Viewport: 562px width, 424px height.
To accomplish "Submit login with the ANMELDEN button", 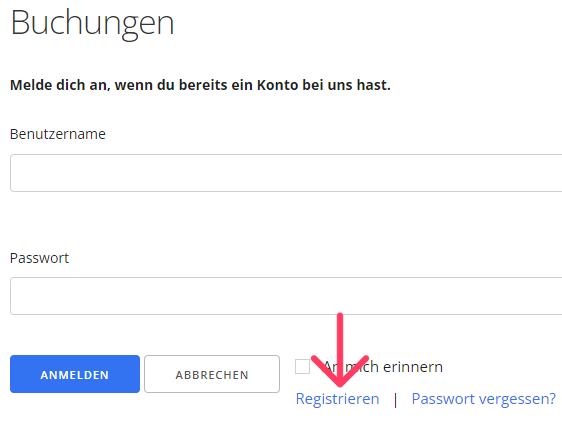I will [x=75, y=374].
